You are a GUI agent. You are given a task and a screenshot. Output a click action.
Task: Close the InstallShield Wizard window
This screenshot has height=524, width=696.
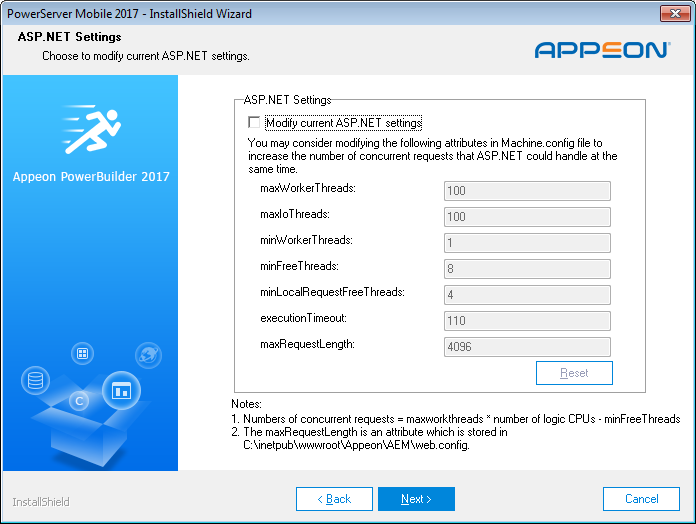coord(675,13)
